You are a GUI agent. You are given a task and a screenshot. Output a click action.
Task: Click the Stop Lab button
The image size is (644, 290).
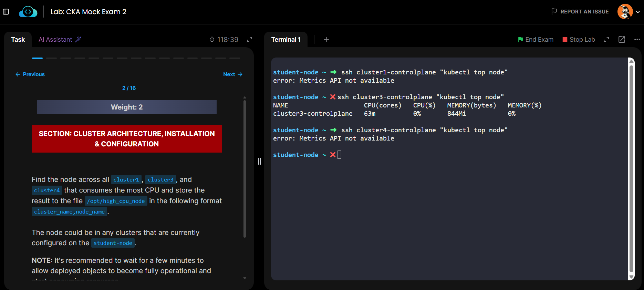pyautogui.click(x=579, y=40)
